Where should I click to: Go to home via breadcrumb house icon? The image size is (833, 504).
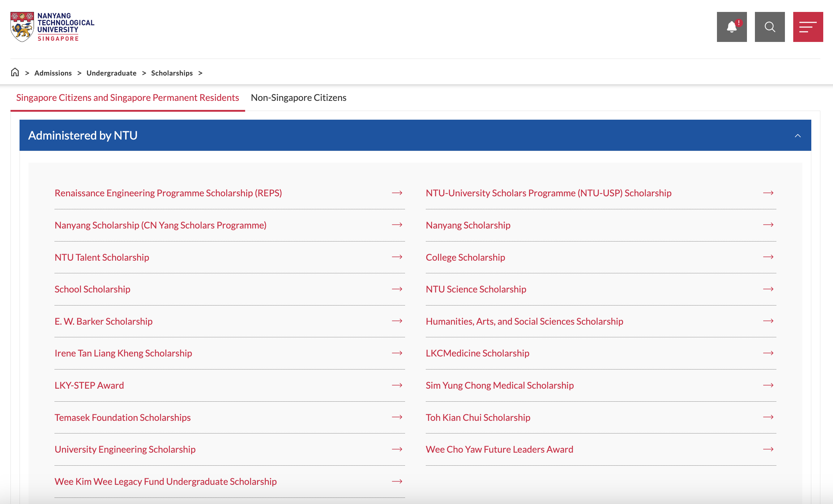click(15, 72)
